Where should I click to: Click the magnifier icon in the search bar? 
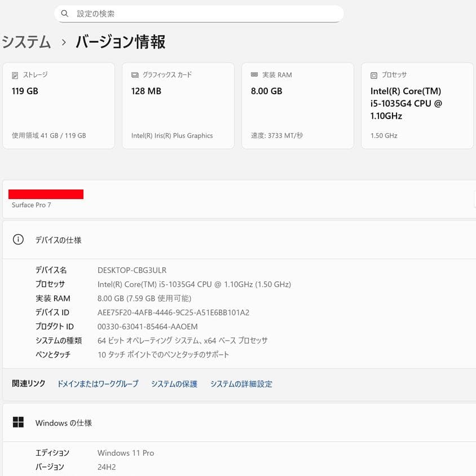click(65, 13)
